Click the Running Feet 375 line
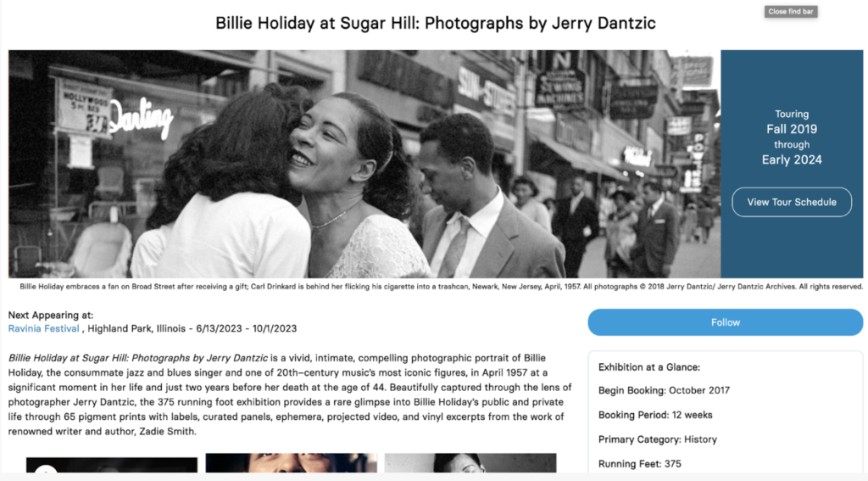This screenshot has height=481, width=868. click(x=639, y=464)
